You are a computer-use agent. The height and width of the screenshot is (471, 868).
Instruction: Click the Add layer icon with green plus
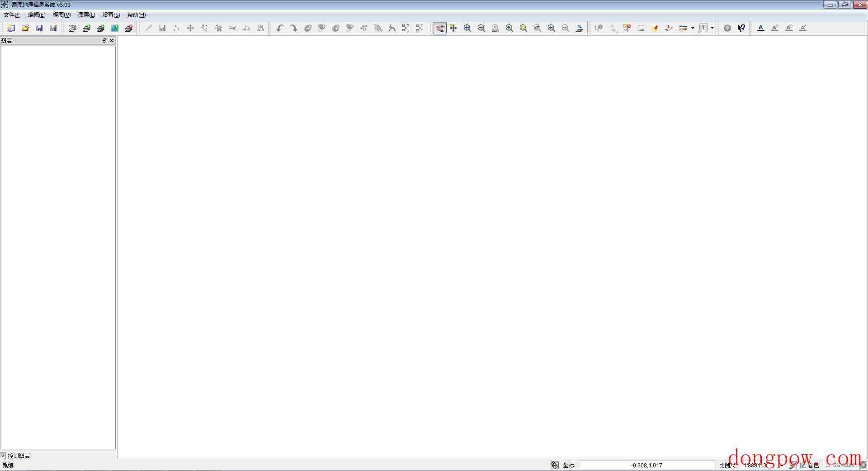click(86, 28)
